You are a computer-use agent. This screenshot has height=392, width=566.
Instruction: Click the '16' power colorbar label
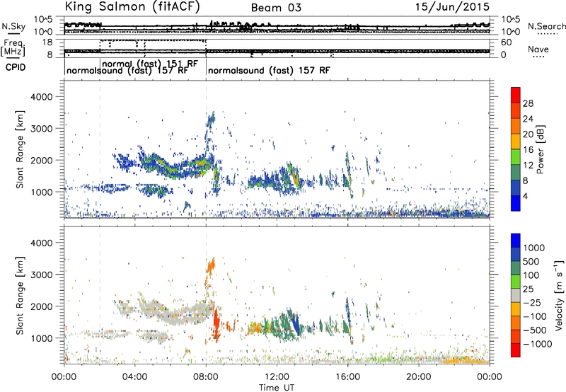pyautogui.click(x=528, y=150)
